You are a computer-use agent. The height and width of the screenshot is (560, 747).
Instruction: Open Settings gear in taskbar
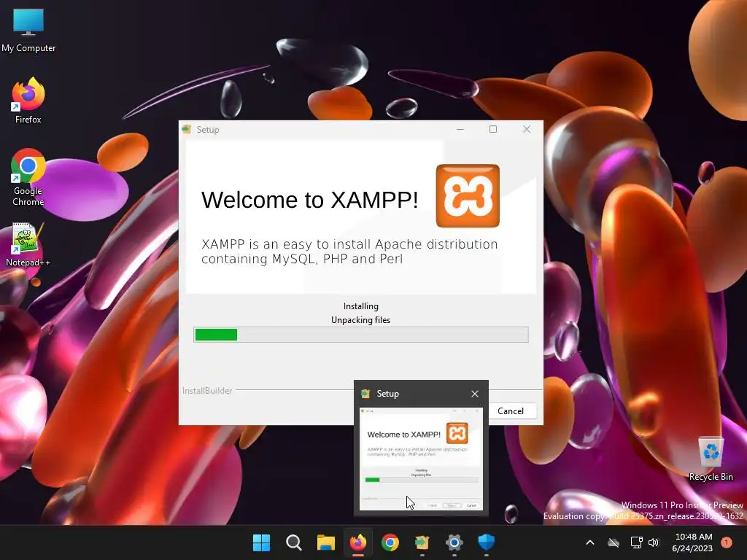(454, 542)
